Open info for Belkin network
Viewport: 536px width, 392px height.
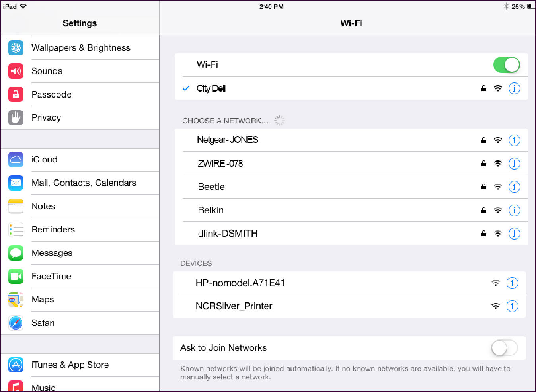click(x=514, y=210)
